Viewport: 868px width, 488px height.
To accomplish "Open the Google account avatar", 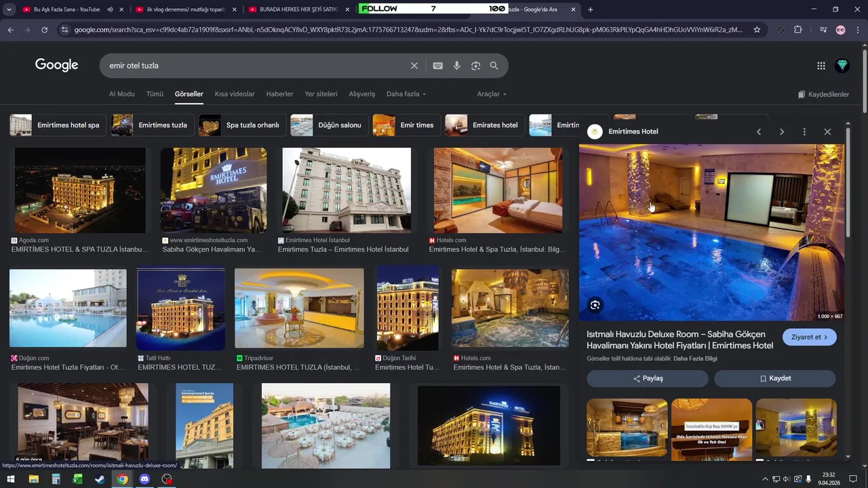I will tap(842, 66).
